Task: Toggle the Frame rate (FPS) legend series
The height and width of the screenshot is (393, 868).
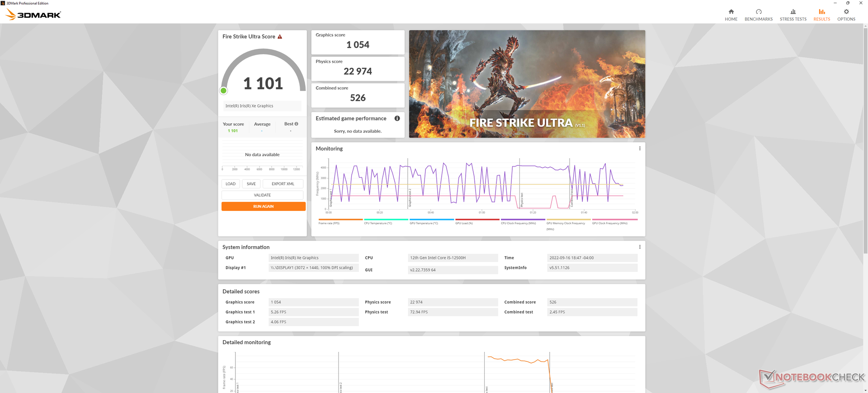Action: pos(340,222)
